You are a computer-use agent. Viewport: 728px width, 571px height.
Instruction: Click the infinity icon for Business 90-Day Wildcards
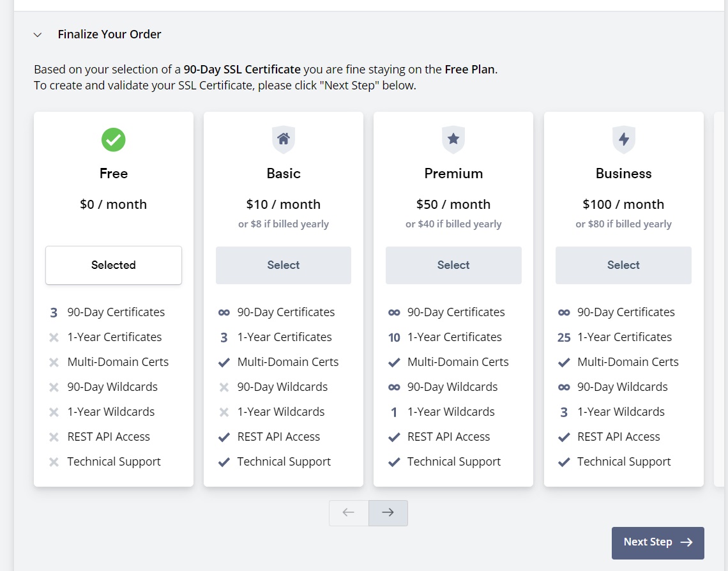(564, 387)
